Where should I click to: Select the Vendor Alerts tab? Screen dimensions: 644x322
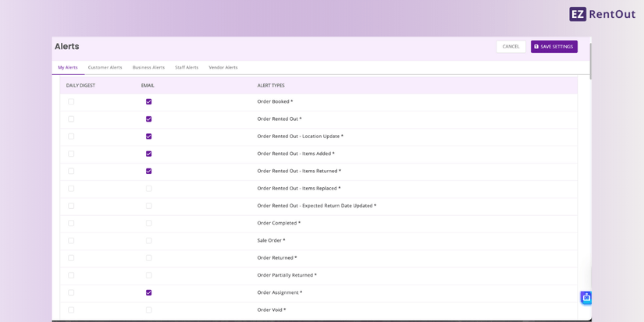point(223,68)
